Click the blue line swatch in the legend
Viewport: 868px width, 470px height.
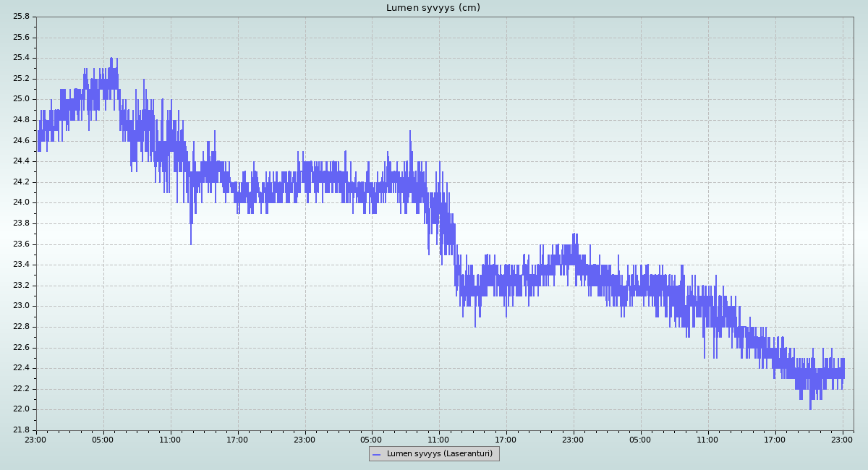point(376,454)
